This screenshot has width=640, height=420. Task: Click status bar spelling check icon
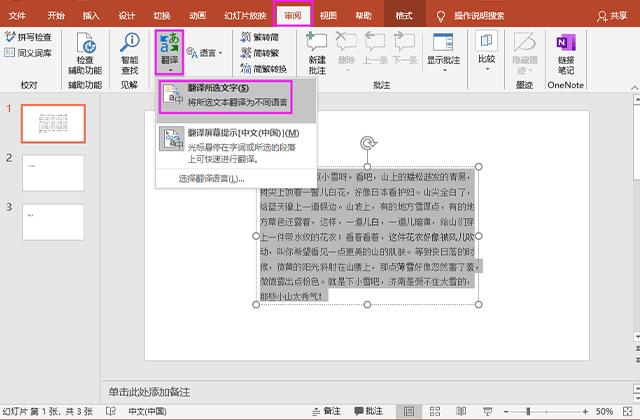pyautogui.click(x=111, y=411)
